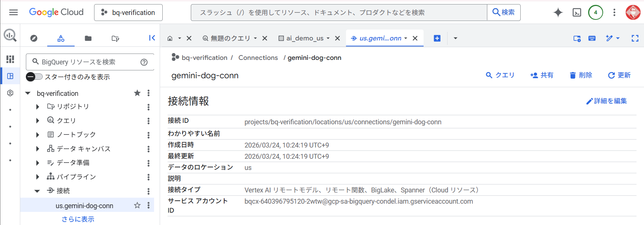Toggle the full screen icon
This screenshot has width=644, height=225.
coord(635,38)
